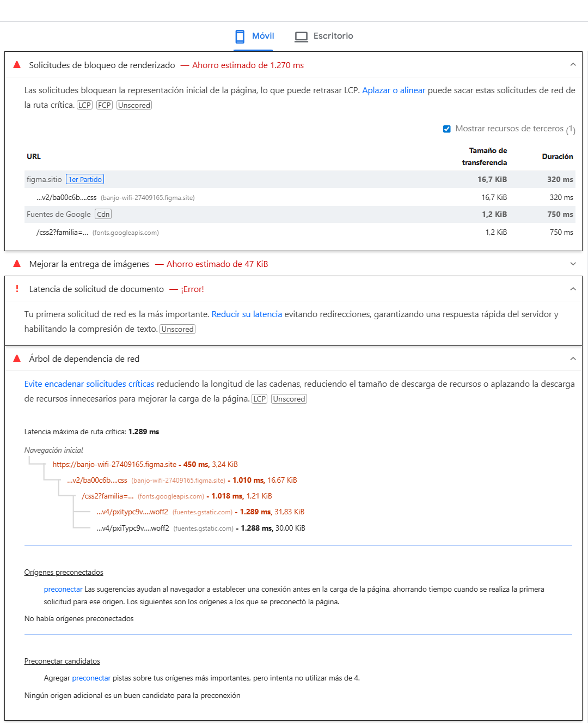Switch to the Móvil tab
The image size is (588, 723).
point(263,36)
